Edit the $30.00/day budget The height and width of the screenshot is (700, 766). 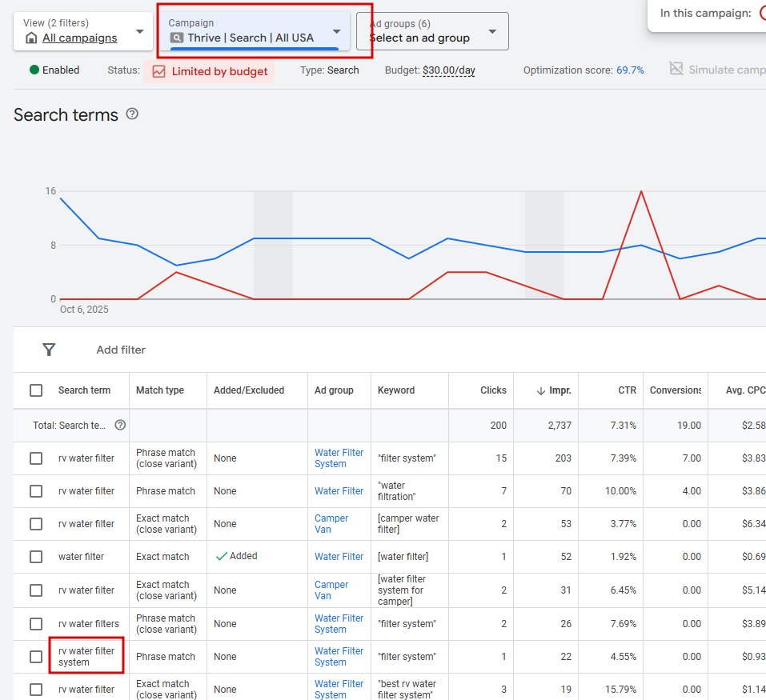click(x=448, y=70)
